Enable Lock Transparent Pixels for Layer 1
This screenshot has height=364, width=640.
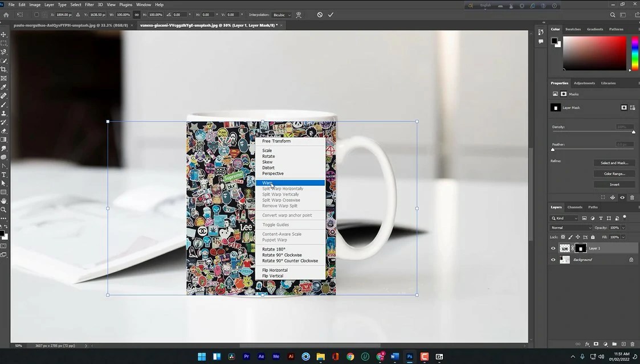point(562,237)
